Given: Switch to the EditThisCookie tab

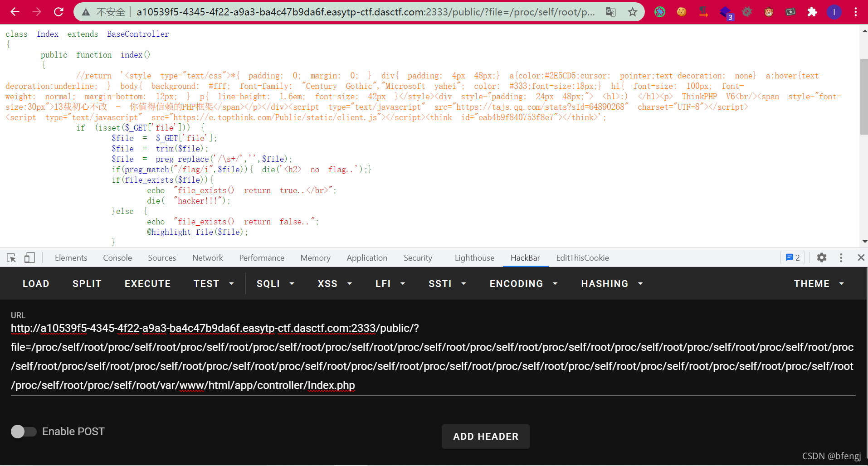Looking at the screenshot, I should pyautogui.click(x=582, y=258).
